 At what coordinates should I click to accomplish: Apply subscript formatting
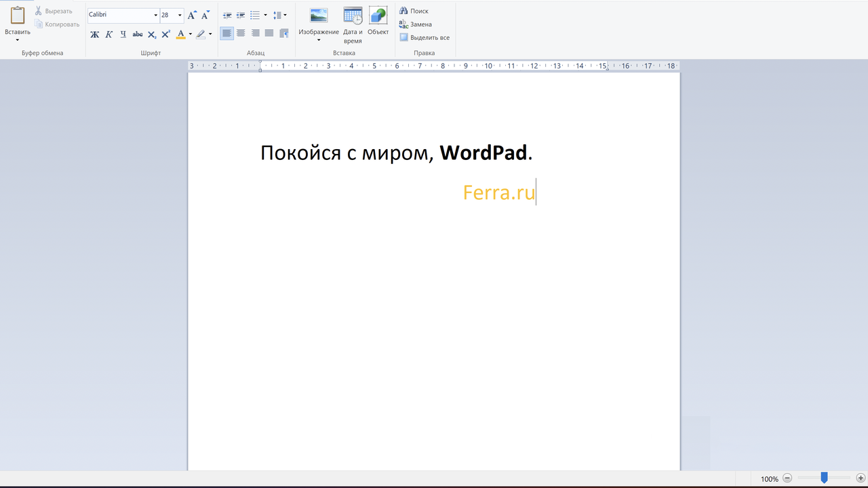[152, 34]
